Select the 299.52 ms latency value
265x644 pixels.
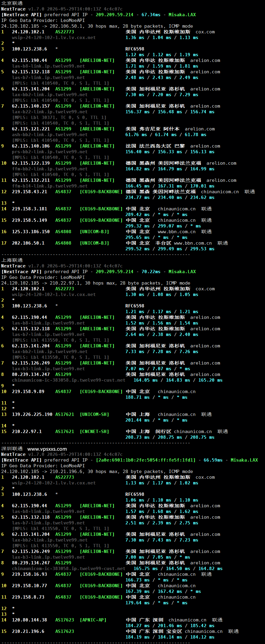137,249
